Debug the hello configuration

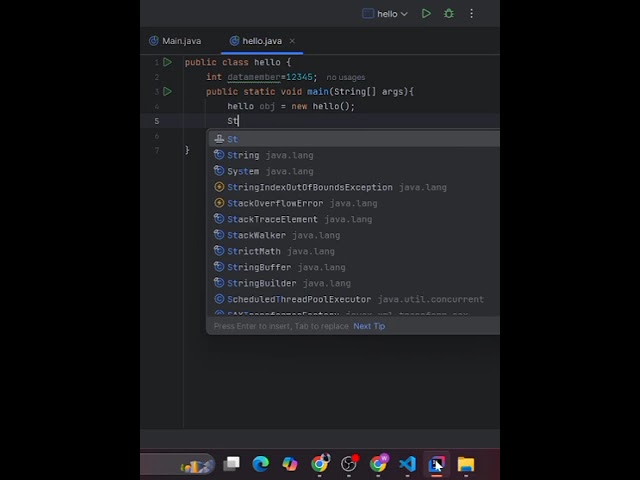tap(449, 14)
